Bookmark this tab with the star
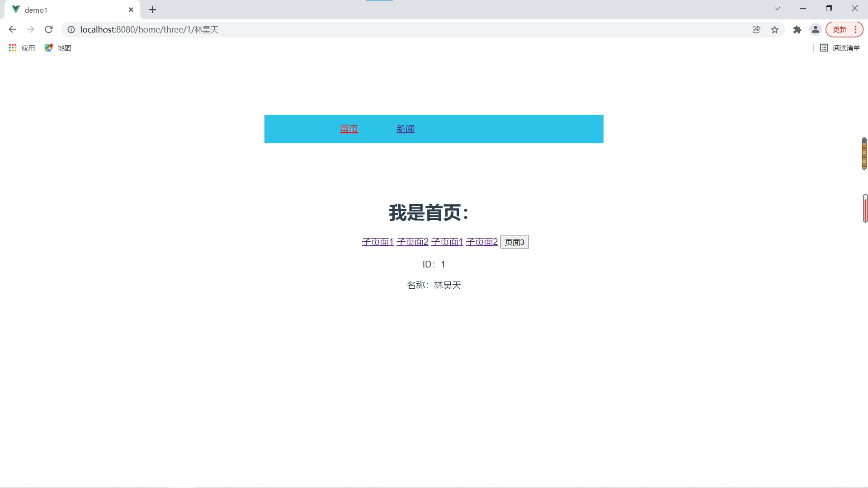The height and width of the screenshot is (488, 868). 775,29
